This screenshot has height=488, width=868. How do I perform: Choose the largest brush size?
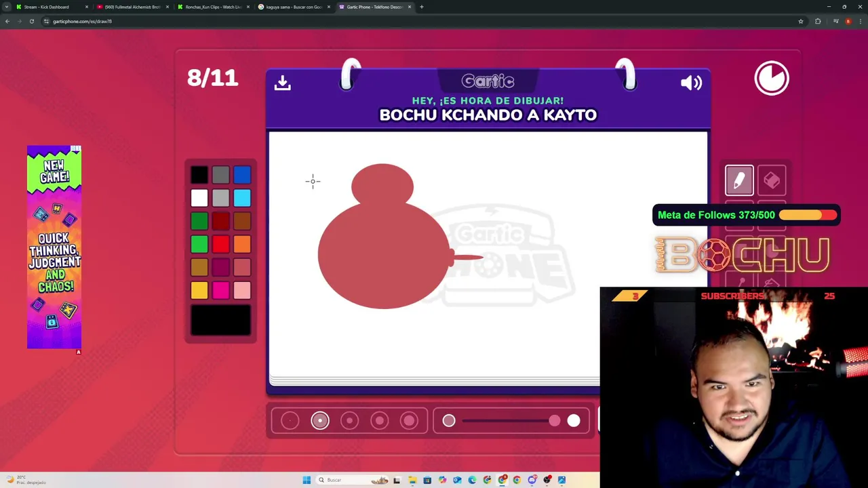(410, 421)
